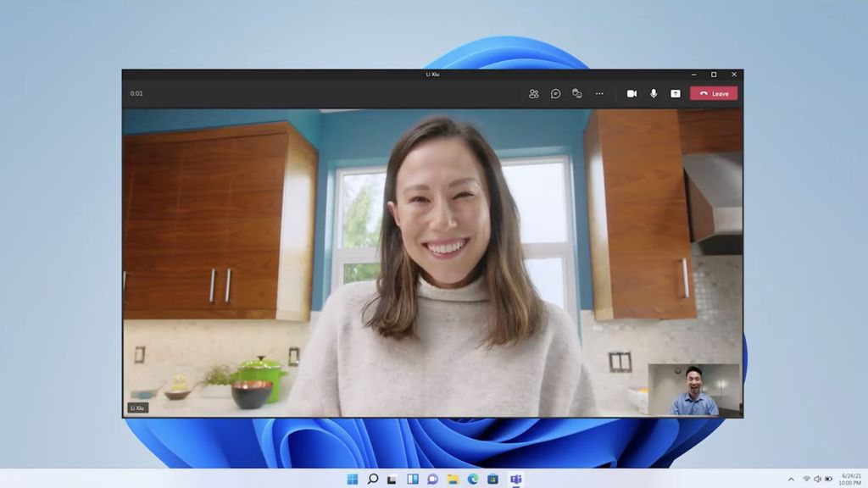868x488 pixels.
Task: Open Task View on the taskbar
Action: [392, 480]
